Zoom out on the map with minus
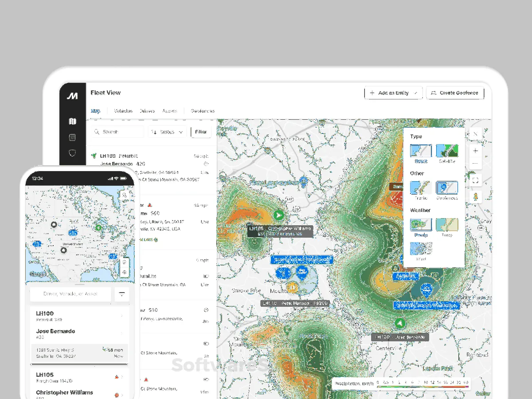This screenshot has width=532, height=399. click(475, 164)
